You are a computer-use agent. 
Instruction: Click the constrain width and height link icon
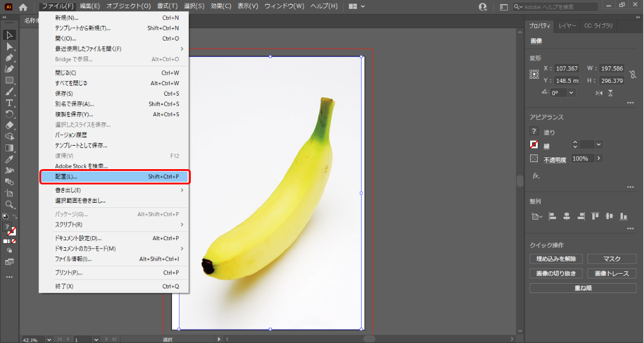(x=633, y=74)
